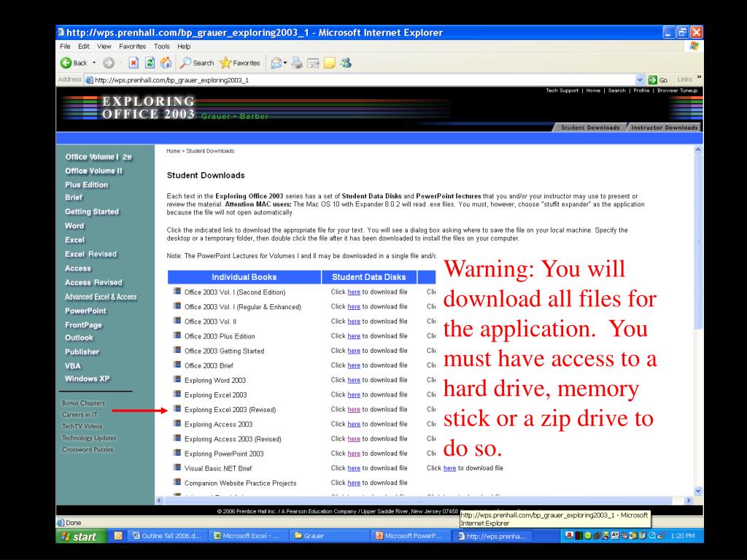The height and width of the screenshot is (560, 747).
Task: Click the system tray clock
Action: click(x=682, y=536)
